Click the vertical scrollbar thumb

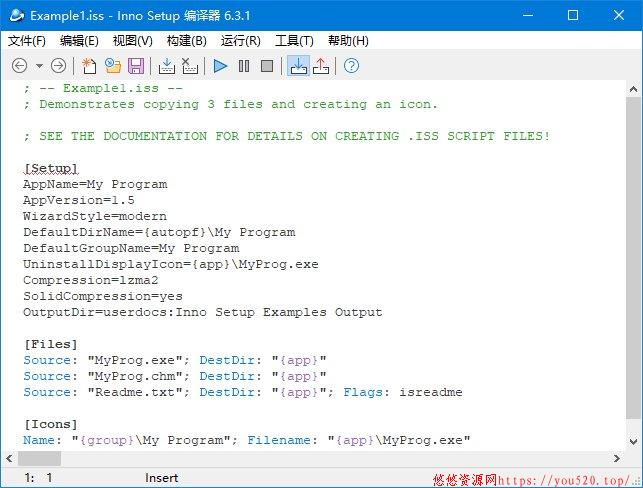coord(633,258)
